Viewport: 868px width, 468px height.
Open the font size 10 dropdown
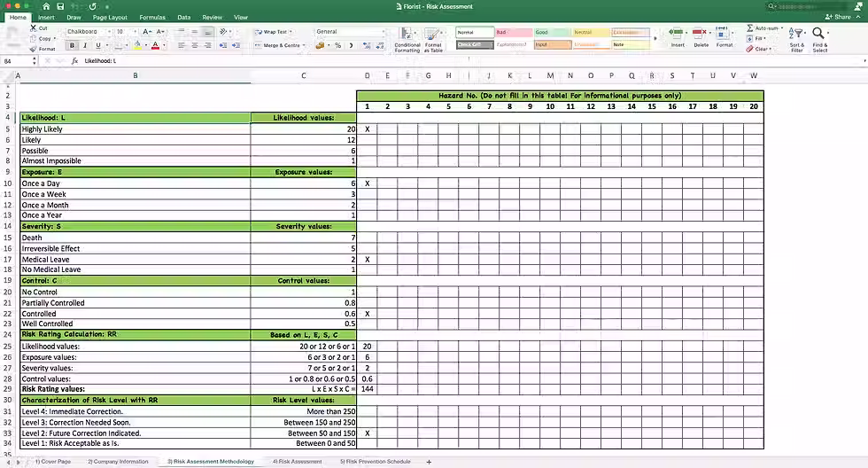135,32
